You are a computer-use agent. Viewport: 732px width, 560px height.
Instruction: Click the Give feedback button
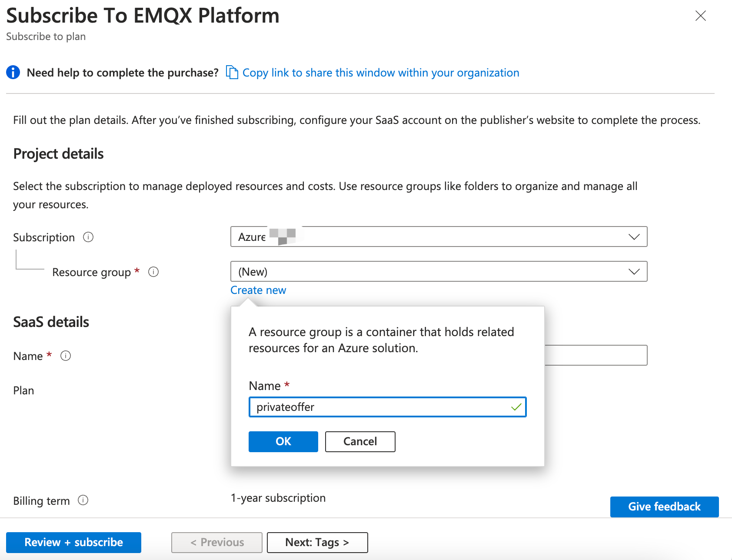pos(664,507)
